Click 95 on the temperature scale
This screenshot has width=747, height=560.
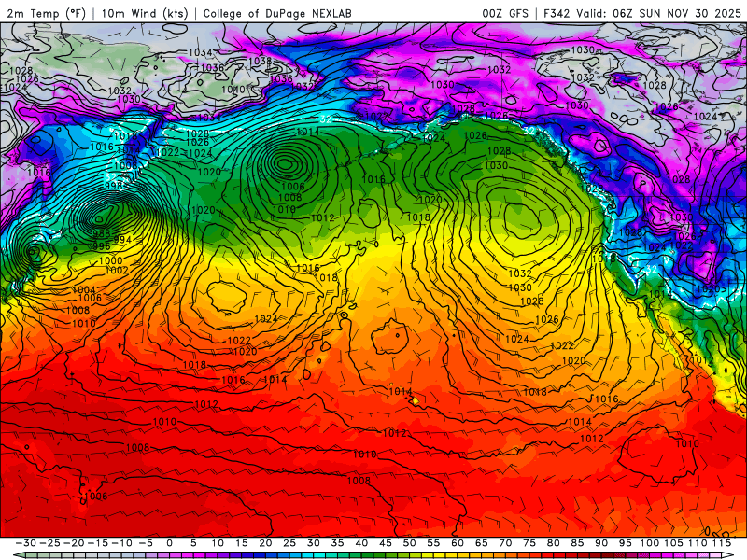(626, 543)
